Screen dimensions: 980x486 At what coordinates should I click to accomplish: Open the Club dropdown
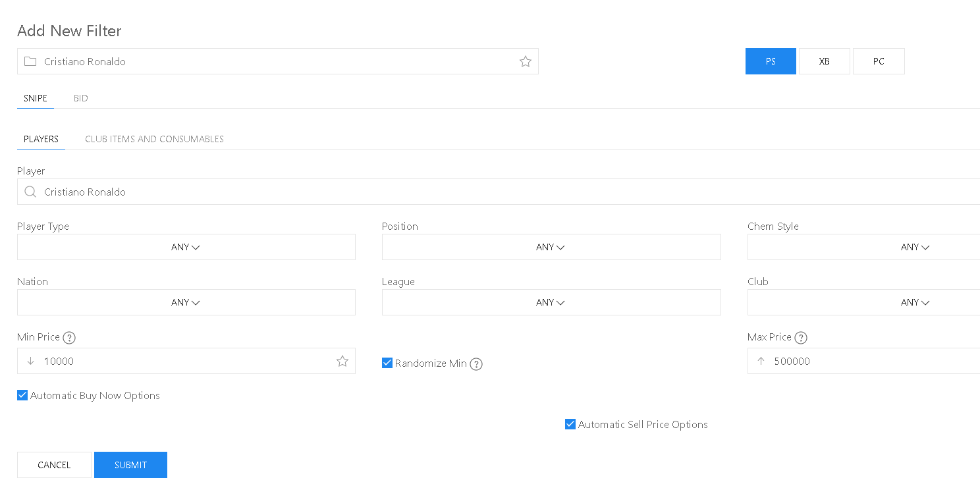(863, 302)
